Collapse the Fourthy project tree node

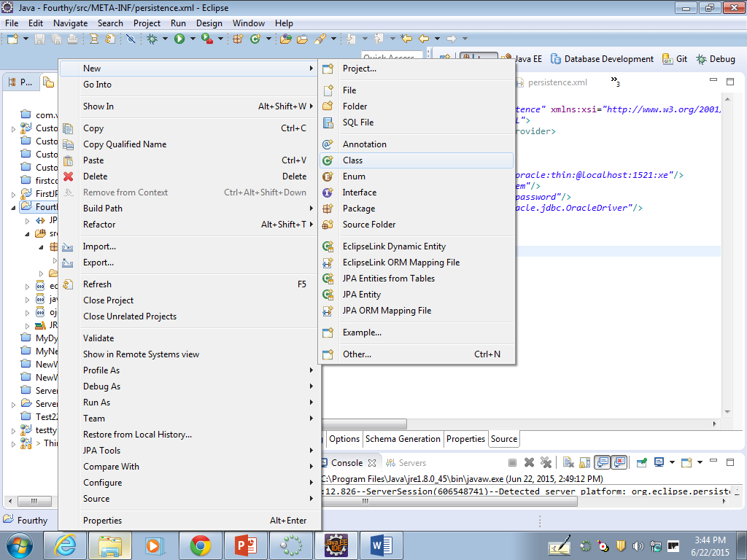coord(13,207)
